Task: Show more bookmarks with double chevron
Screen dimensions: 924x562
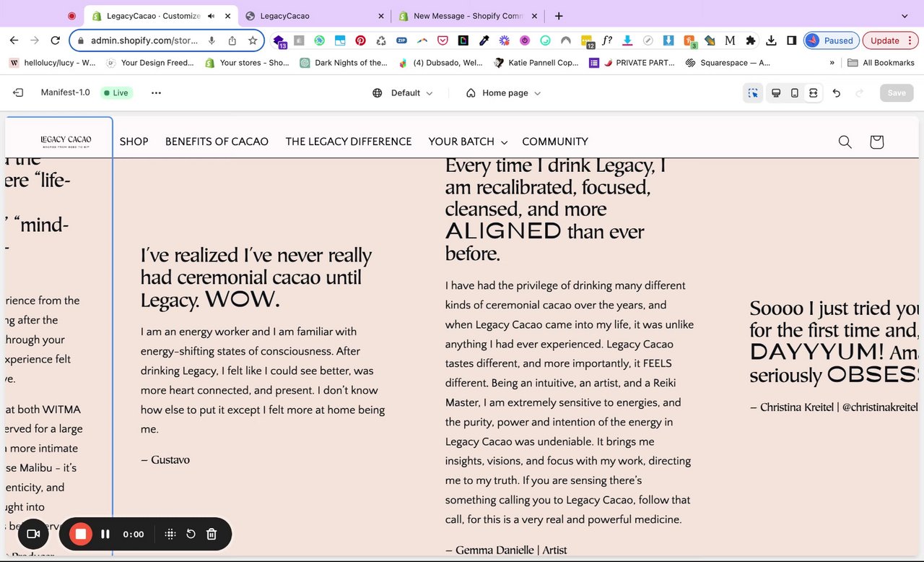Action: tap(832, 63)
